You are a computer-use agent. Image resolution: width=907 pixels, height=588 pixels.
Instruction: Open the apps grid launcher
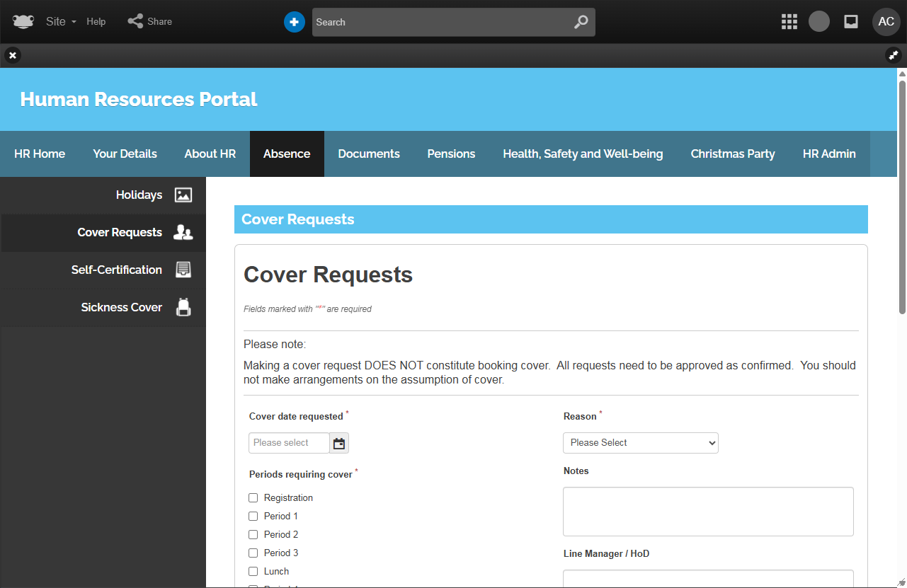789,22
